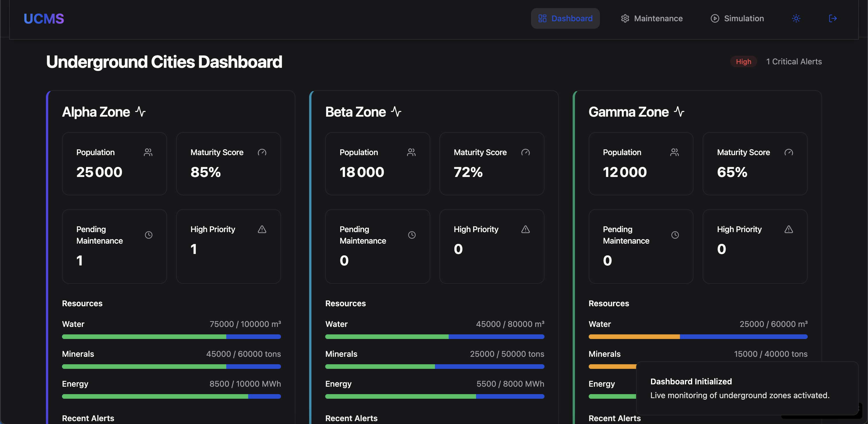Click Beta Zone high priority warning icon
Viewport: 868px width, 424px height.
pos(525,229)
